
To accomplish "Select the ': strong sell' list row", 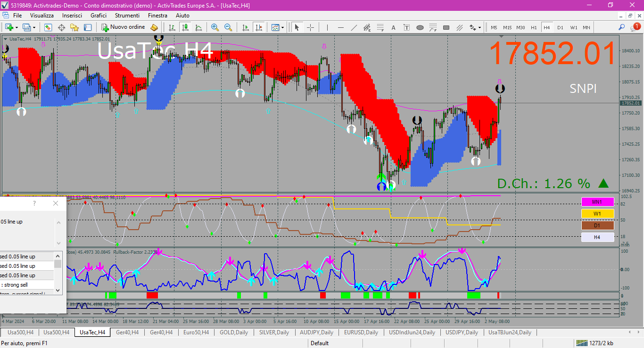I will 27,285.
